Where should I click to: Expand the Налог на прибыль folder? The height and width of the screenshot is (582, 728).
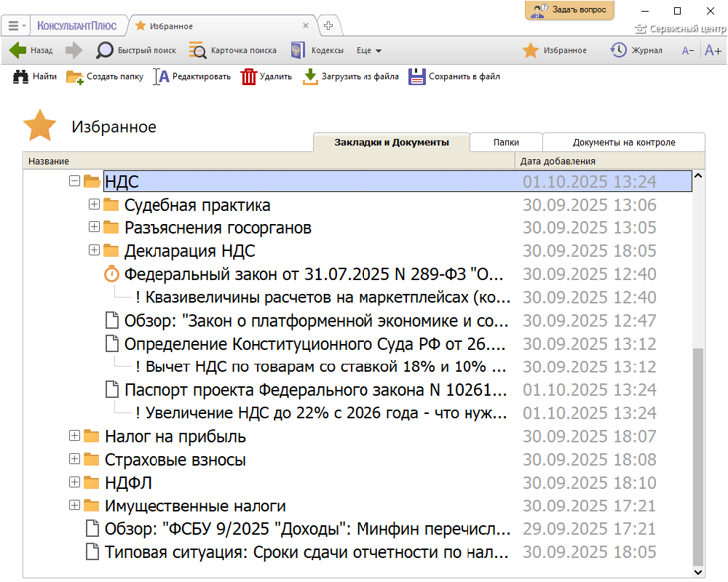tap(74, 436)
